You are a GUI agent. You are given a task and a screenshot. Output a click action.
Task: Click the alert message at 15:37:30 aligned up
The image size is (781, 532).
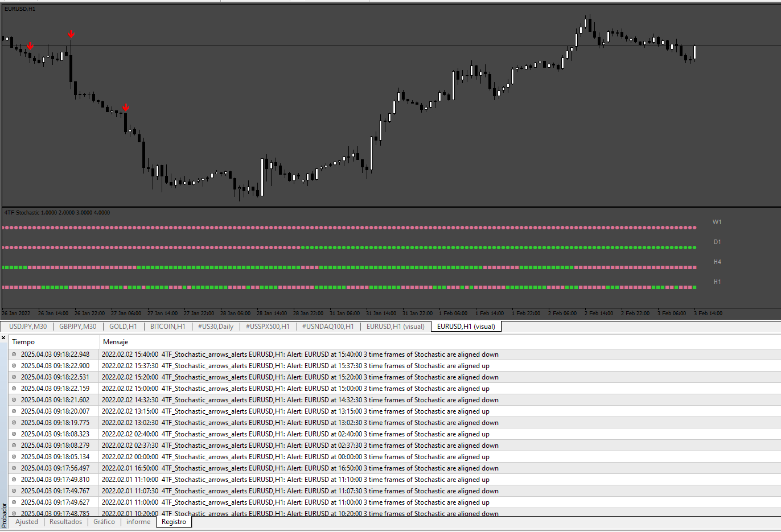[295, 366]
